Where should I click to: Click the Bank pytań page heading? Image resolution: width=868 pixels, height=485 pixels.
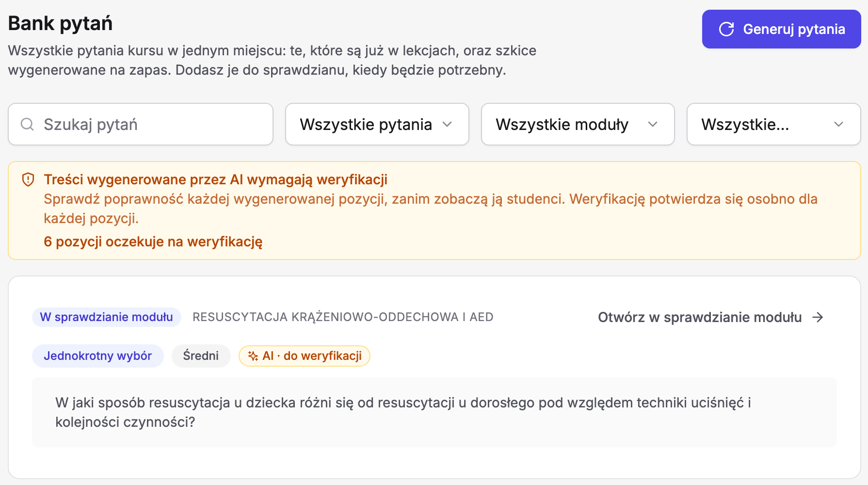[61, 23]
